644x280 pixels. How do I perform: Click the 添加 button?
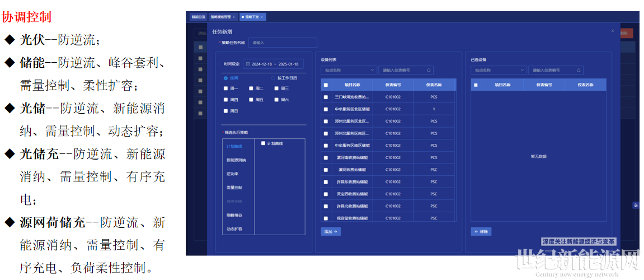(x=331, y=231)
